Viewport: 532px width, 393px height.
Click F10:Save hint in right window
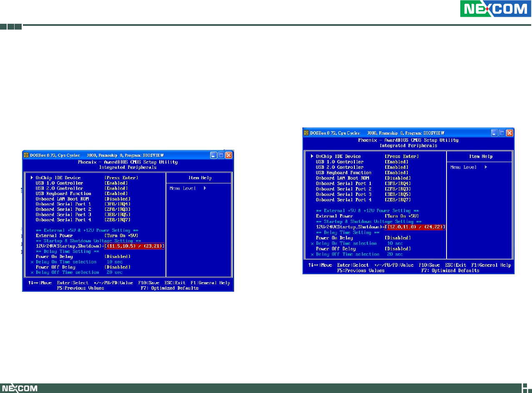(429, 265)
